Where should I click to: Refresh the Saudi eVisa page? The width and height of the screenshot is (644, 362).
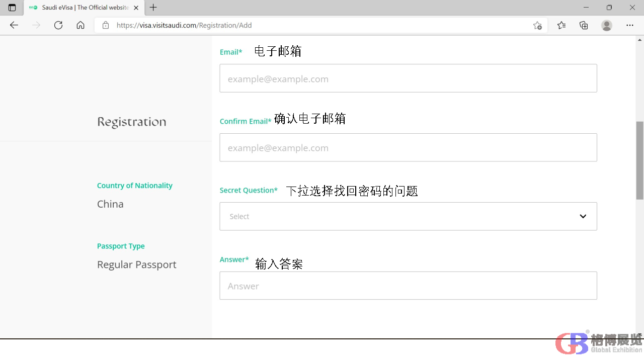click(58, 25)
